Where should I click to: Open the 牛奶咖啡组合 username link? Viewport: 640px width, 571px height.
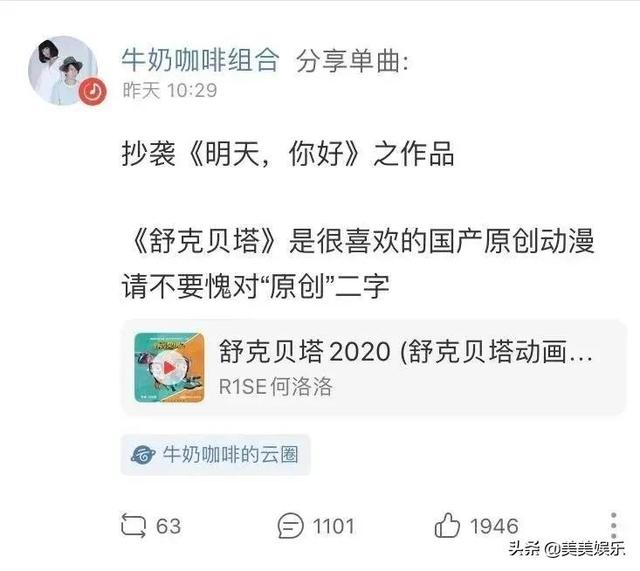[200, 60]
